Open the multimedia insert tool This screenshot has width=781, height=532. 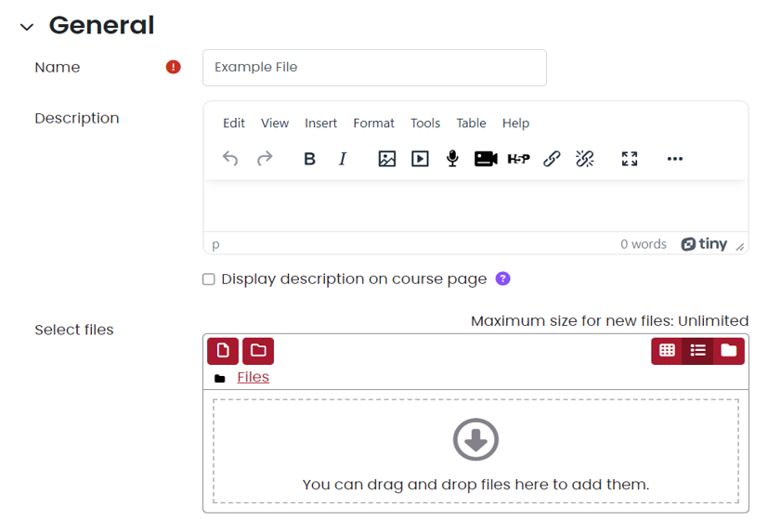tap(420, 159)
